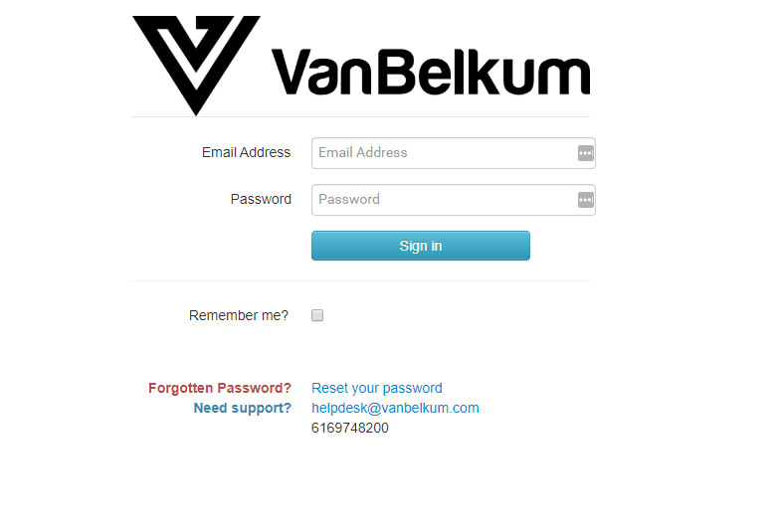The height and width of the screenshot is (532, 781).
Task: Open the Reset your password link
Action: pos(376,388)
